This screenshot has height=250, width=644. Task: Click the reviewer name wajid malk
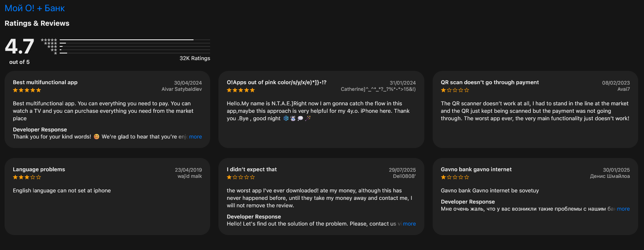coord(190,176)
